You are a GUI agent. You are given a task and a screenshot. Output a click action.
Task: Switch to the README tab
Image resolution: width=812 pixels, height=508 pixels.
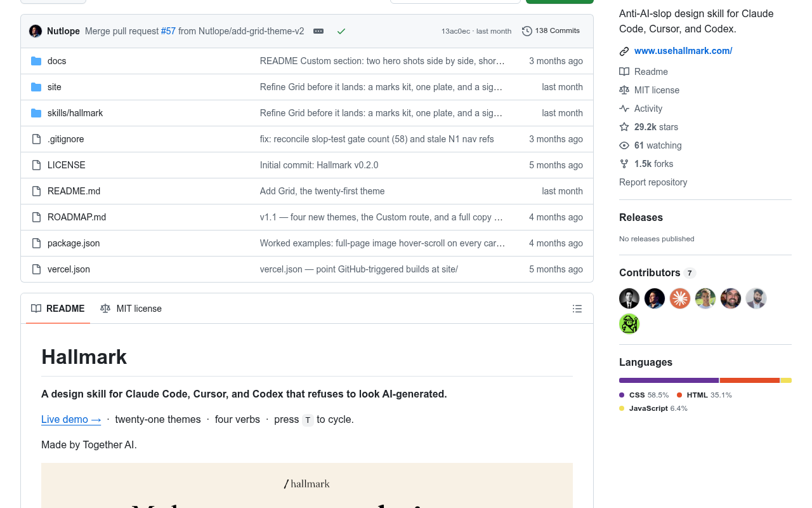pos(58,309)
